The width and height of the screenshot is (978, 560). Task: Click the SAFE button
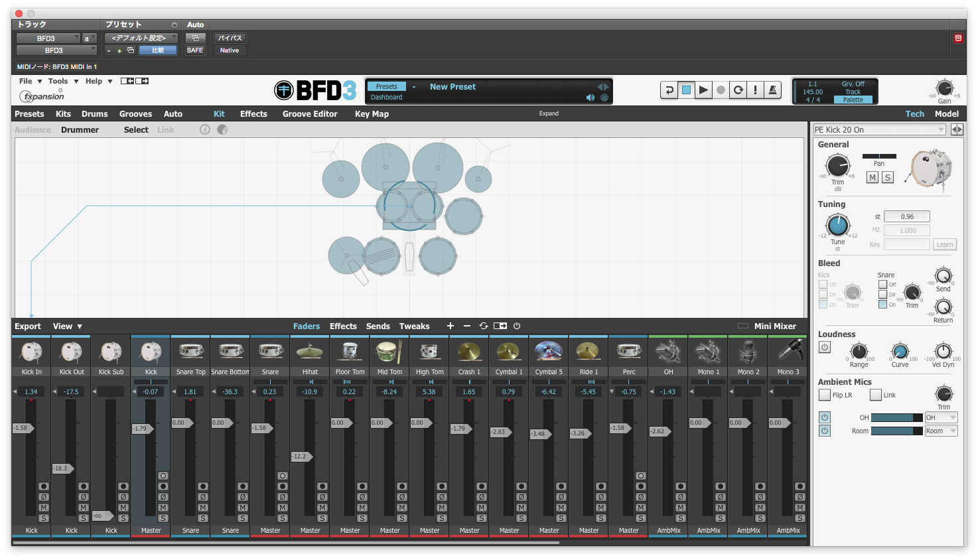click(x=195, y=50)
